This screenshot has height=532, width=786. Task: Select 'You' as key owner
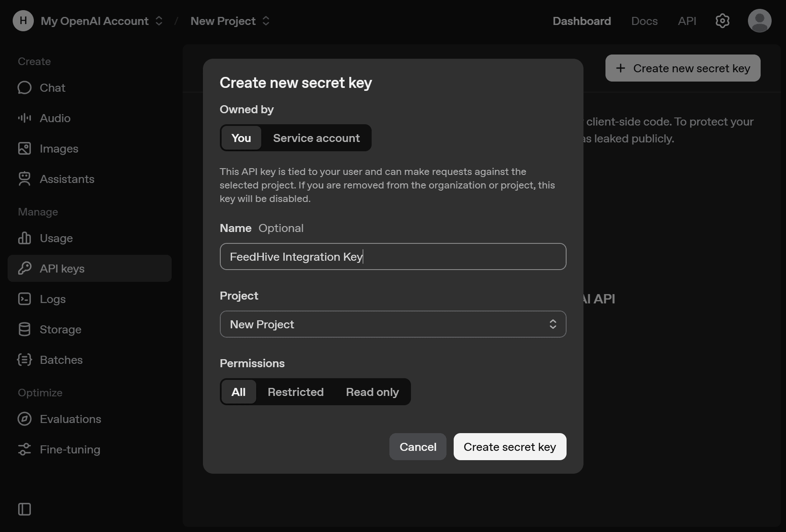tap(241, 138)
